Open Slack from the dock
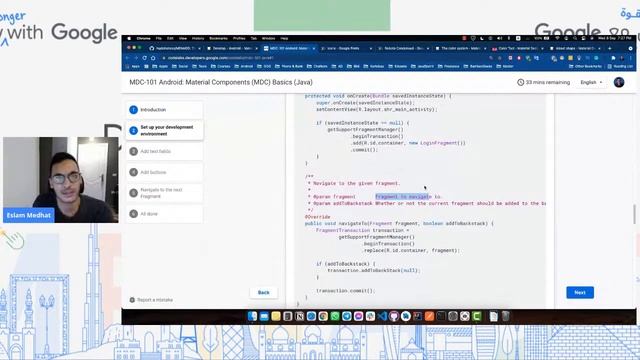 (371, 316)
